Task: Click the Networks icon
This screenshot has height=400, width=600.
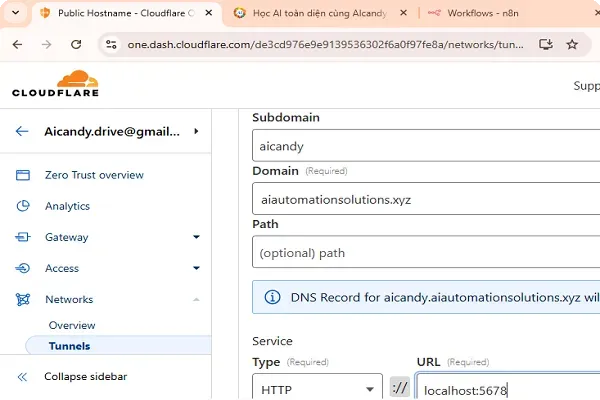Action: 23,299
